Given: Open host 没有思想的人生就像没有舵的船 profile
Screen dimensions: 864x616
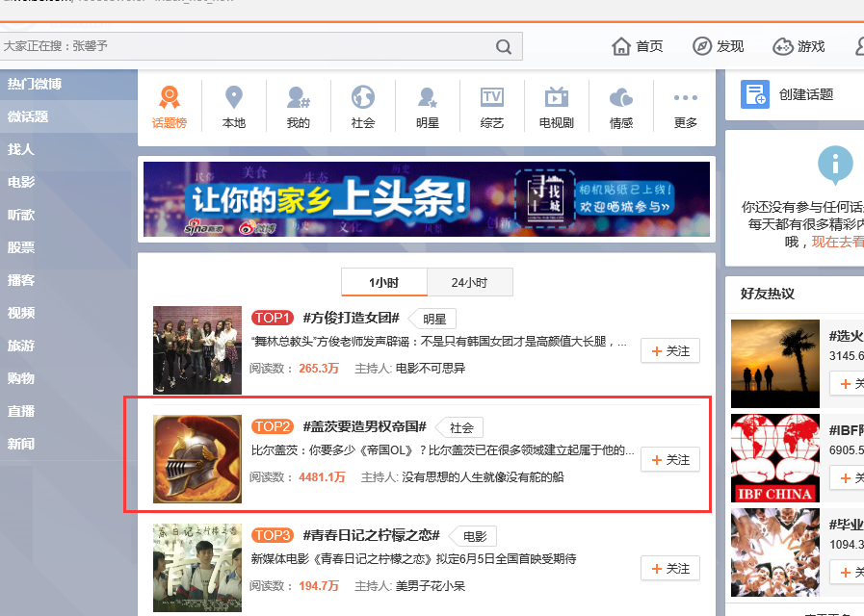Looking at the screenshot, I should [x=483, y=477].
